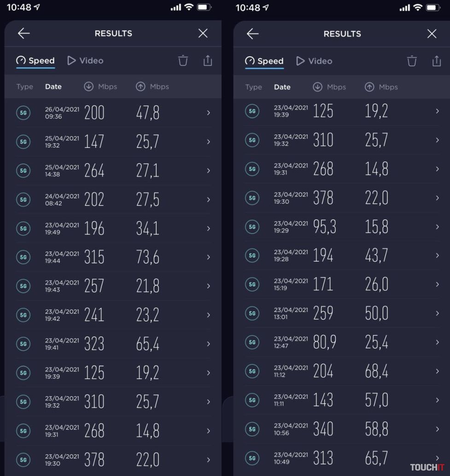
Task: Close the Results panel on the left screen
Action: tap(203, 33)
